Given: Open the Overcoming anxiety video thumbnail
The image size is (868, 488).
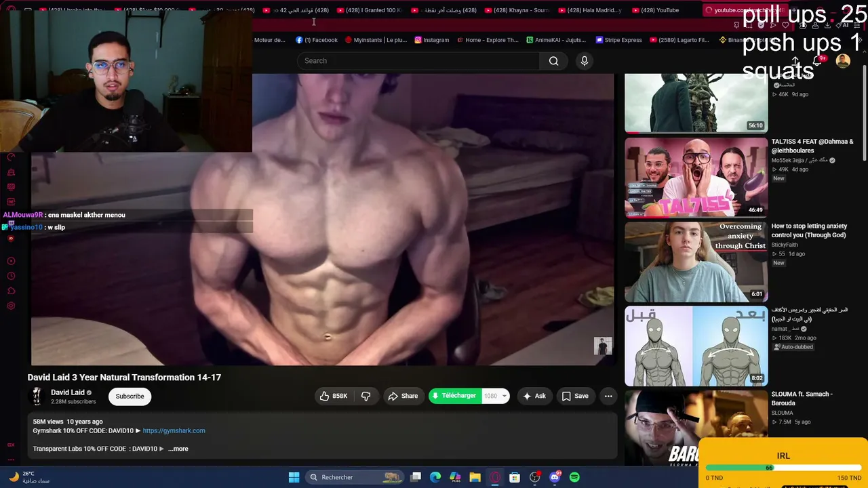Looking at the screenshot, I should click(696, 262).
